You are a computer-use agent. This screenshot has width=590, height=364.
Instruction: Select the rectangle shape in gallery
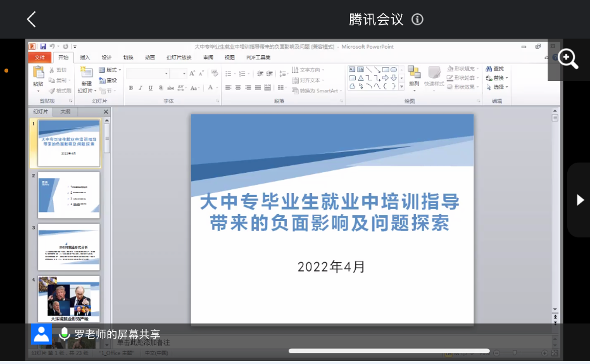click(x=386, y=70)
